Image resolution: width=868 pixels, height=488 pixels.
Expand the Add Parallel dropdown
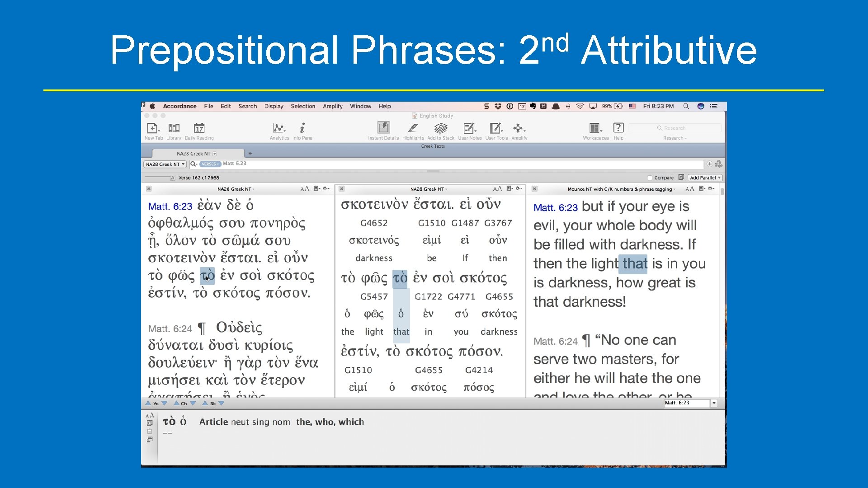coord(705,178)
